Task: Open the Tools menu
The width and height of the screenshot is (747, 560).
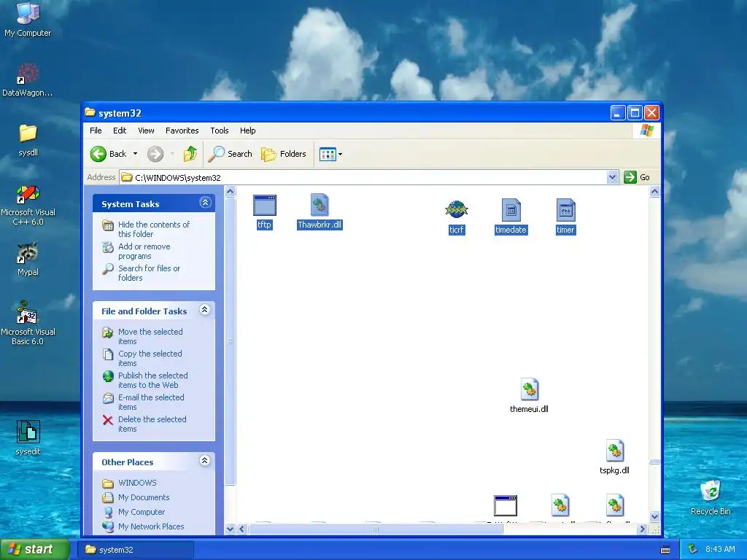Action: pos(219,131)
